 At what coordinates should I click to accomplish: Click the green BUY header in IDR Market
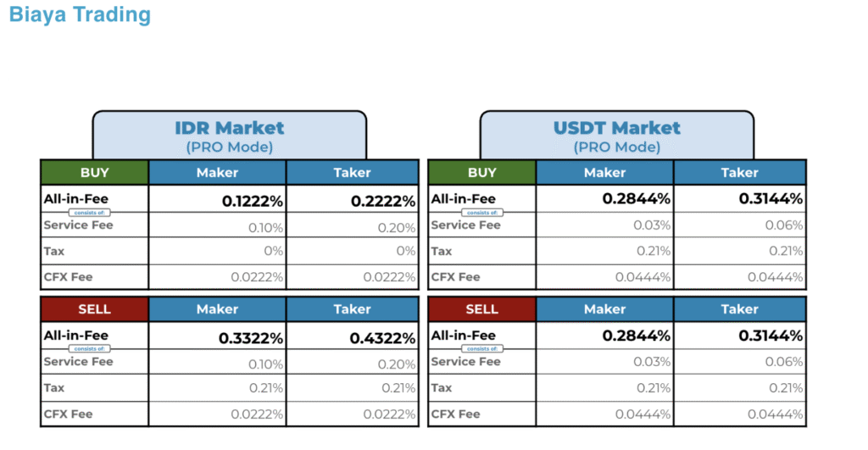click(95, 173)
